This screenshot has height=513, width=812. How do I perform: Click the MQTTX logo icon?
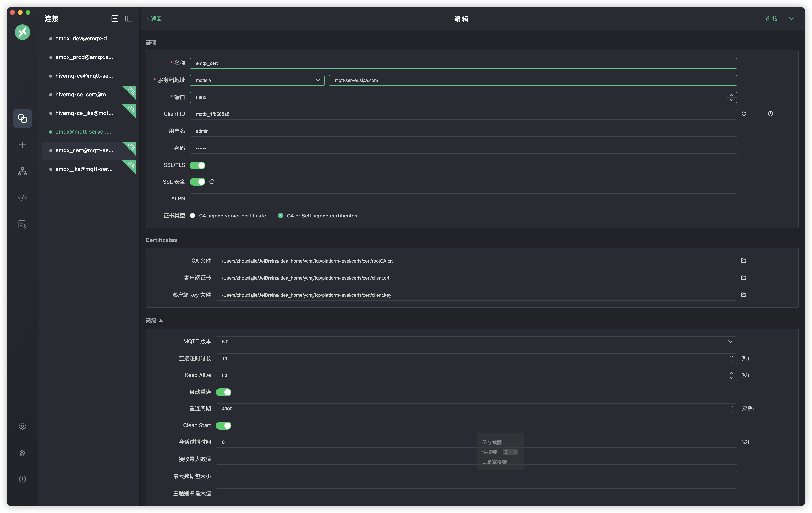(x=22, y=32)
